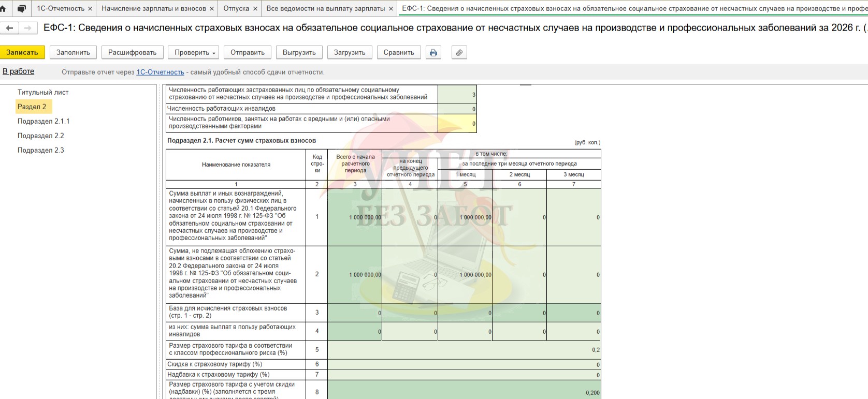
Task: Select the ЕФС-1 report tab
Action: tap(632, 9)
